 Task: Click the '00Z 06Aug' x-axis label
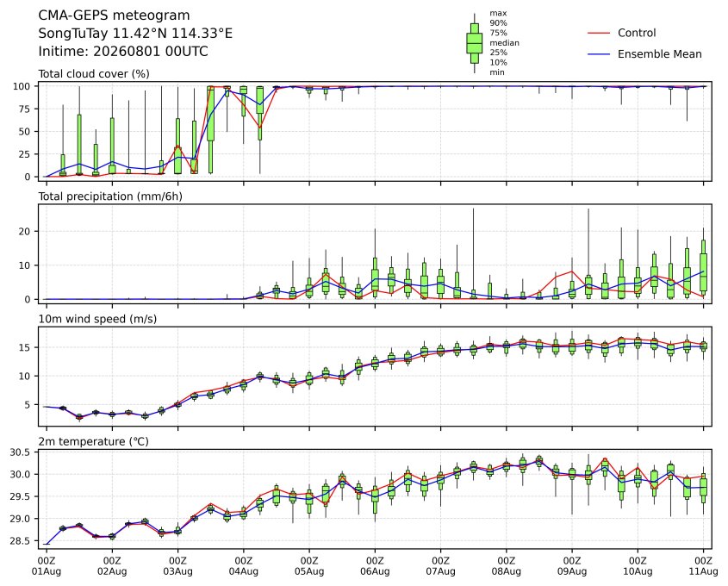(x=375, y=566)
